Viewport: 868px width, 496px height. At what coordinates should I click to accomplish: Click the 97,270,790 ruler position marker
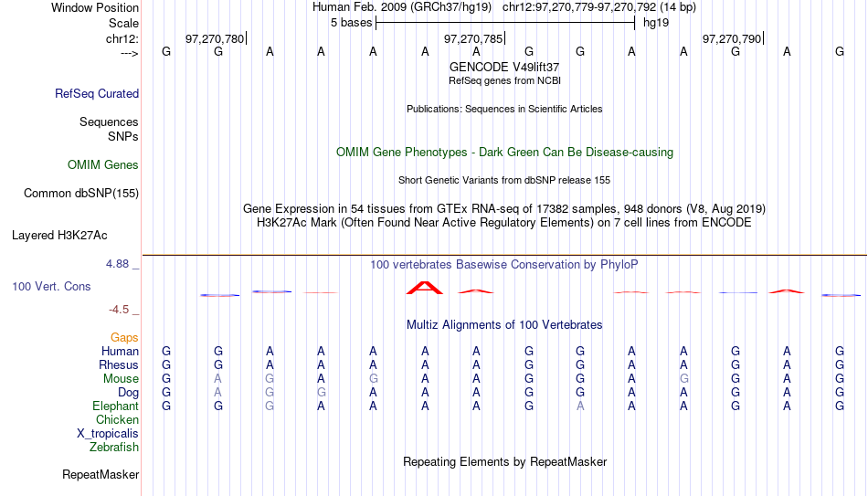pos(732,38)
